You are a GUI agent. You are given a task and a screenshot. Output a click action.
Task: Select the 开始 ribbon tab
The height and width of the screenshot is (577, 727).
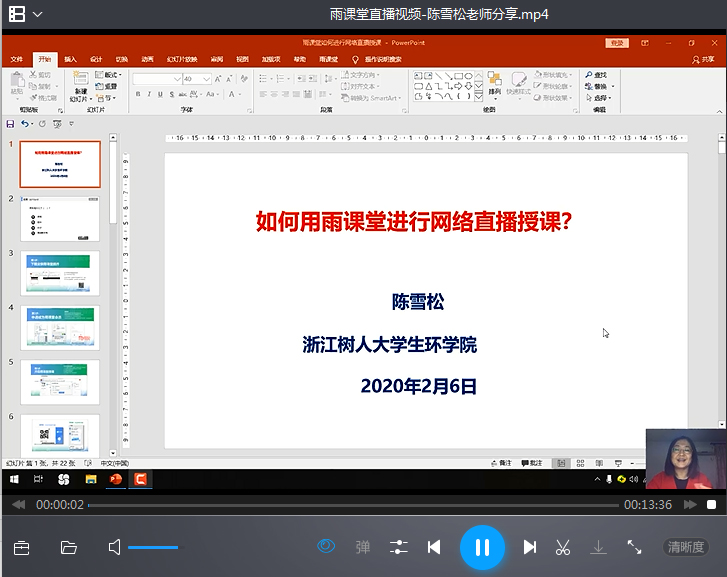click(x=45, y=59)
